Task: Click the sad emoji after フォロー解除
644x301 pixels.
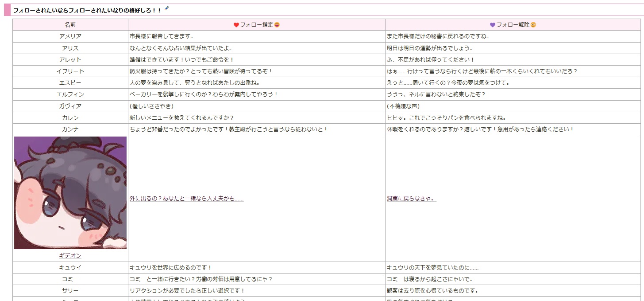Action: [x=533, y=25]
